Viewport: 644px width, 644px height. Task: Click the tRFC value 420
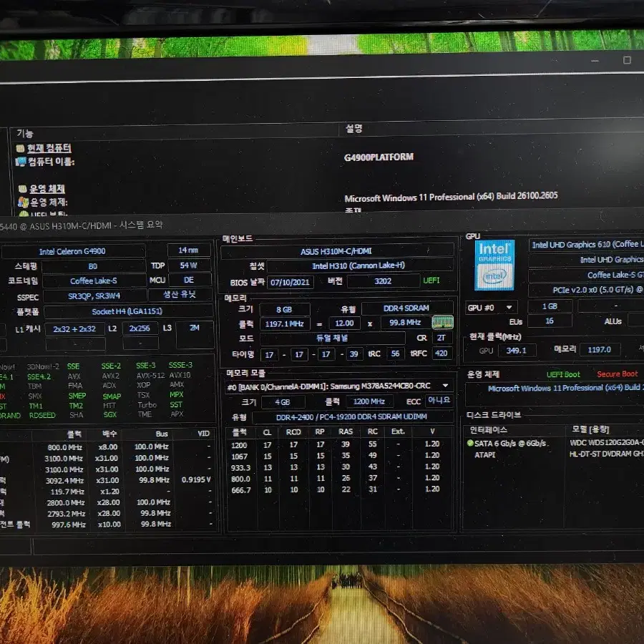coord(441,353)
